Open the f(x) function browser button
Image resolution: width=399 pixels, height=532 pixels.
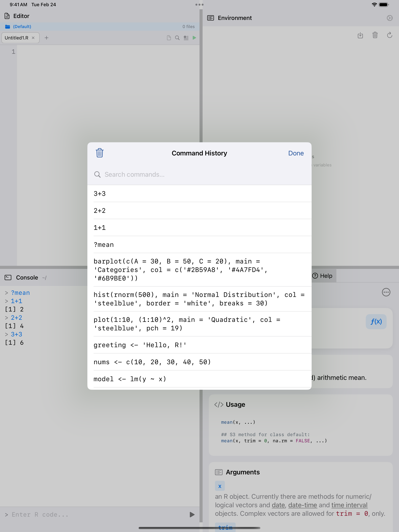click(376, 321)
